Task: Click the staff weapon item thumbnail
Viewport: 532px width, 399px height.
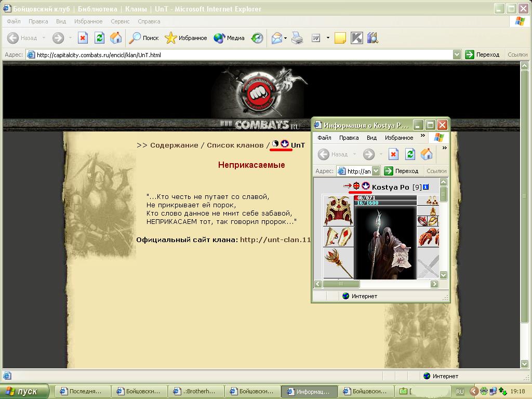Action: pos(338,263)
